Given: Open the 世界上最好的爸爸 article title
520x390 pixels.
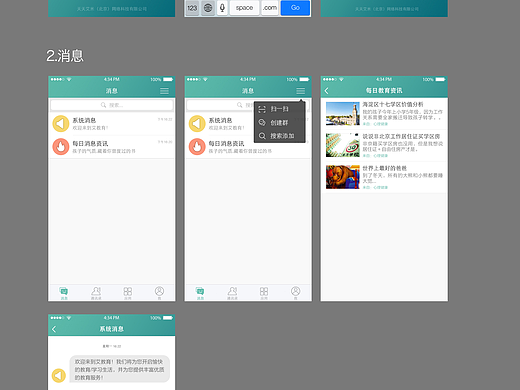Looking at the screenshot, I should 385,168.
